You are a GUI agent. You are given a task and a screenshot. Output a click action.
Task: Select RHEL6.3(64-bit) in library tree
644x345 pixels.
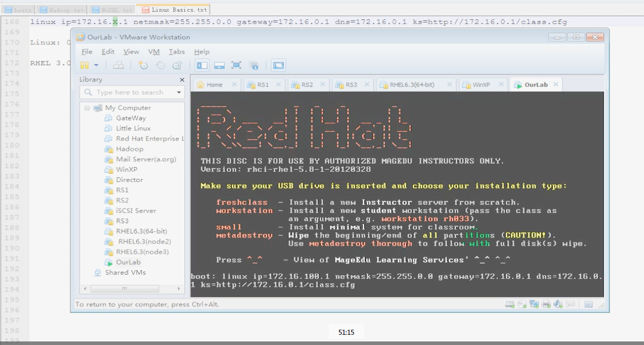(x=141, y=231)
